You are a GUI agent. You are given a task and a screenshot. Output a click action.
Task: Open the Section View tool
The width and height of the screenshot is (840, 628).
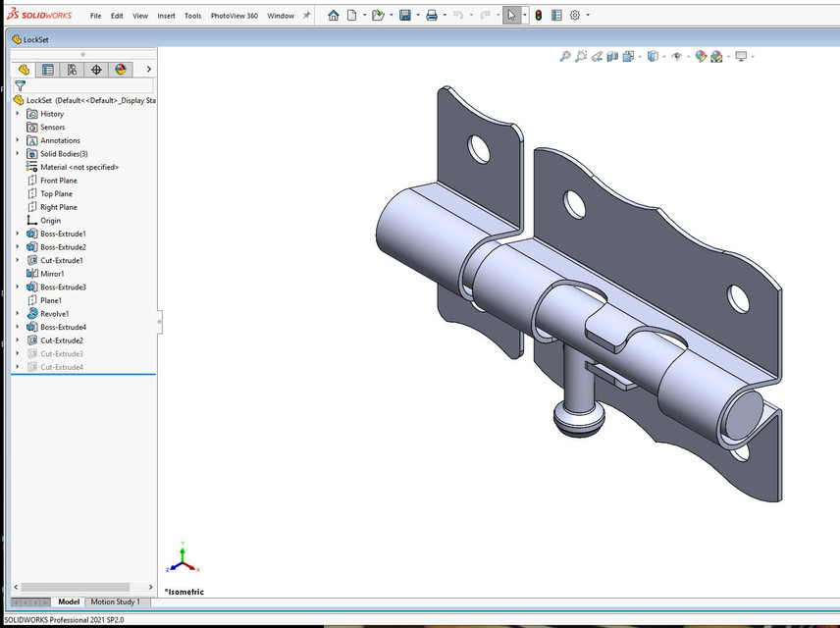coord(612,56)
